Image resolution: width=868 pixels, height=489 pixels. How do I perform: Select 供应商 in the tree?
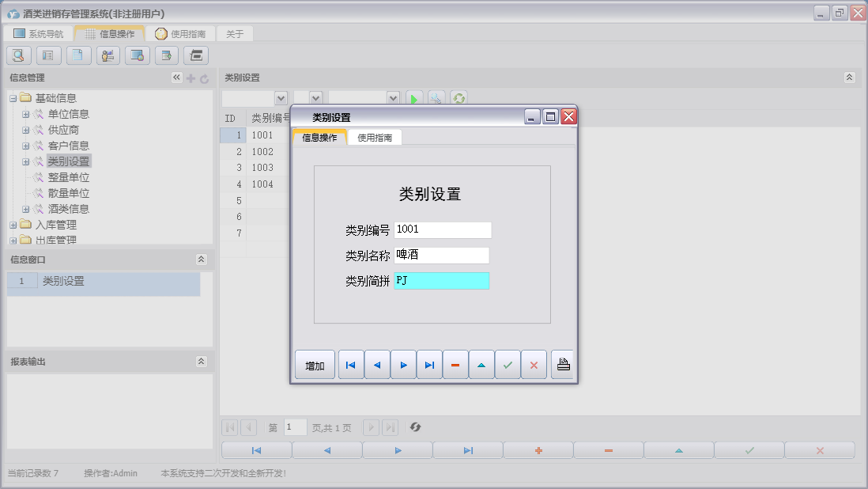63,130
